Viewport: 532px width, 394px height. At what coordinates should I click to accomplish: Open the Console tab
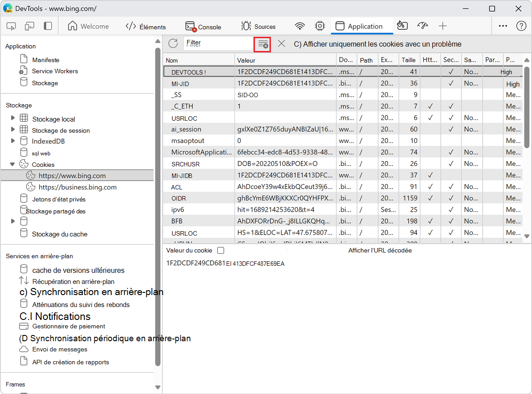(203, 27)
